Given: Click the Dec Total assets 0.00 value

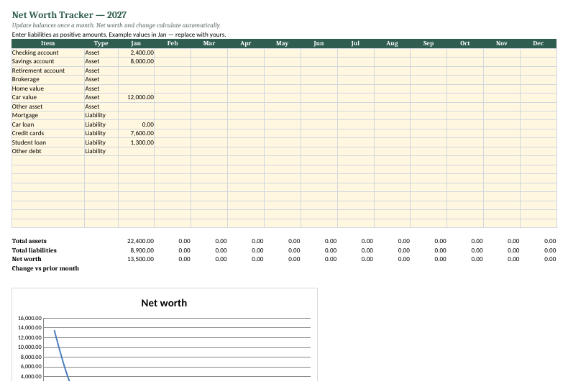Looking at the screenshot, I should pyautogui.click(x=550, y=241).
